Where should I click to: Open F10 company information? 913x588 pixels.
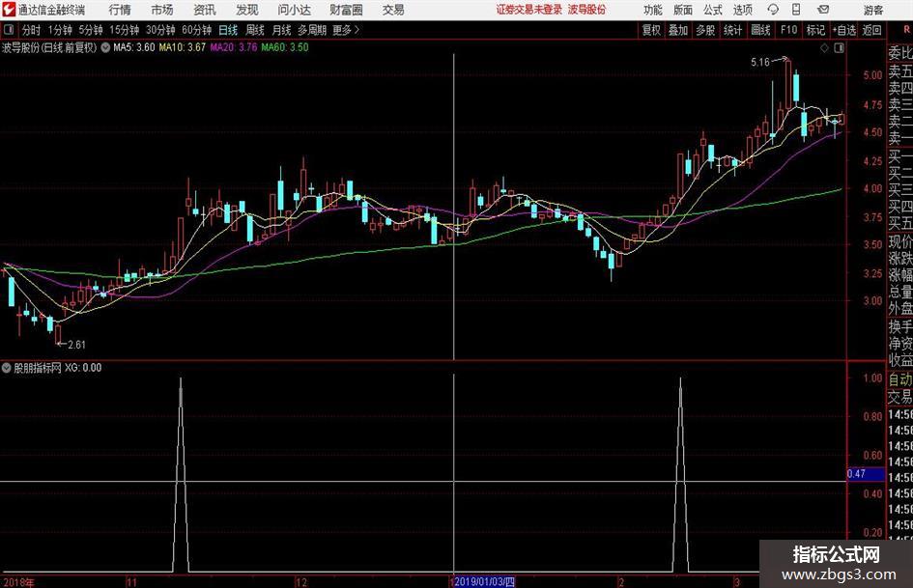pyautogui.click(x=788, y=30)
